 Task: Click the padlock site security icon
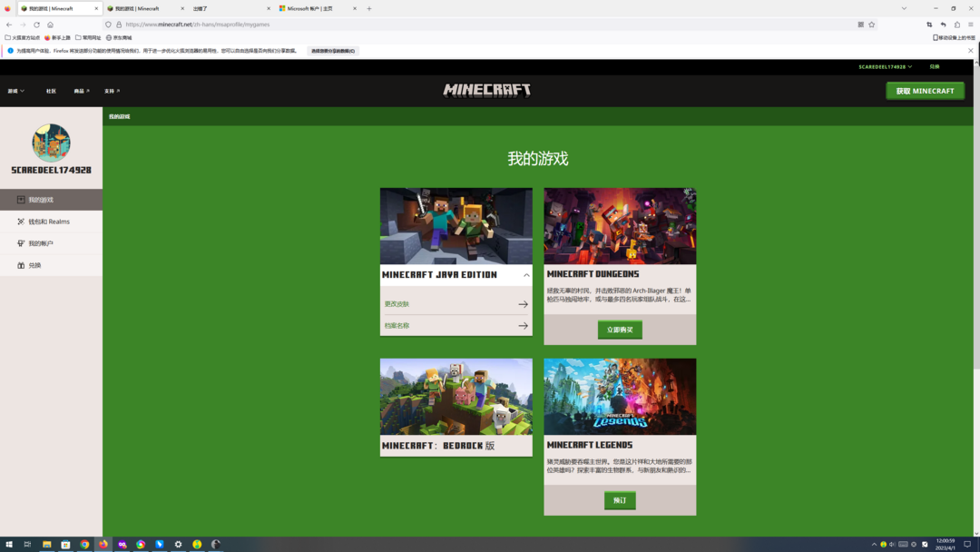(x=119, y=25)
